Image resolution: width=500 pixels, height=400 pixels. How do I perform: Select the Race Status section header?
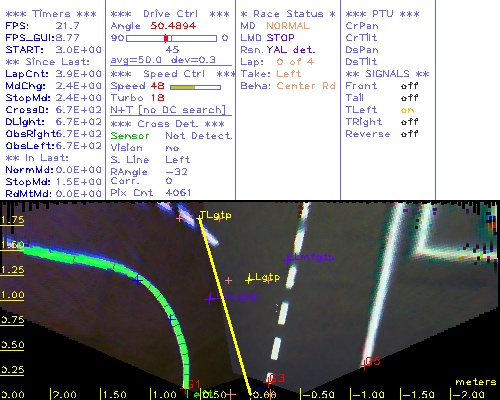pyautogui.click(x=288, y=14)
